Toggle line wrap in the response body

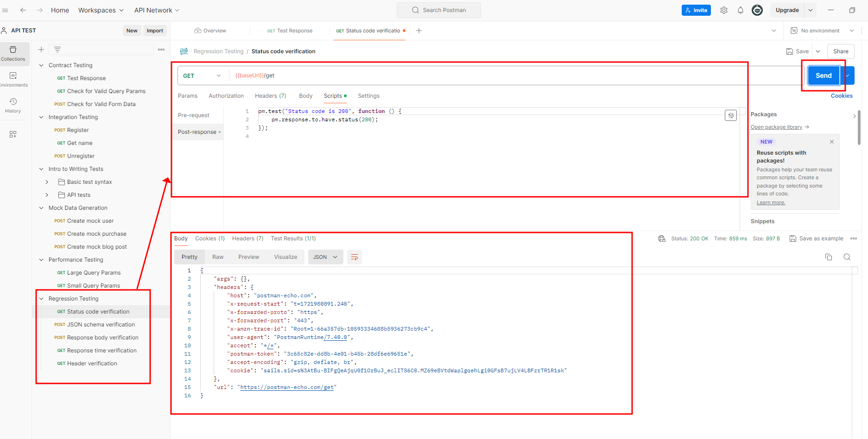(x=355, y=257)
